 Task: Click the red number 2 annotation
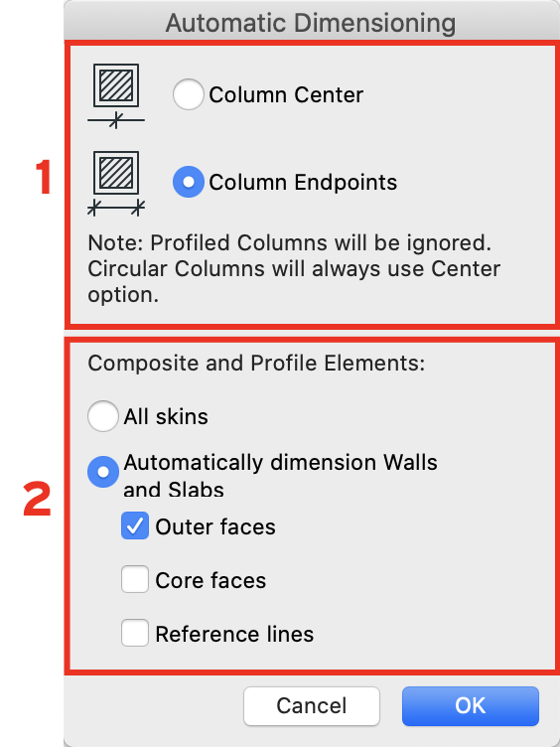(x=37, y=500)
